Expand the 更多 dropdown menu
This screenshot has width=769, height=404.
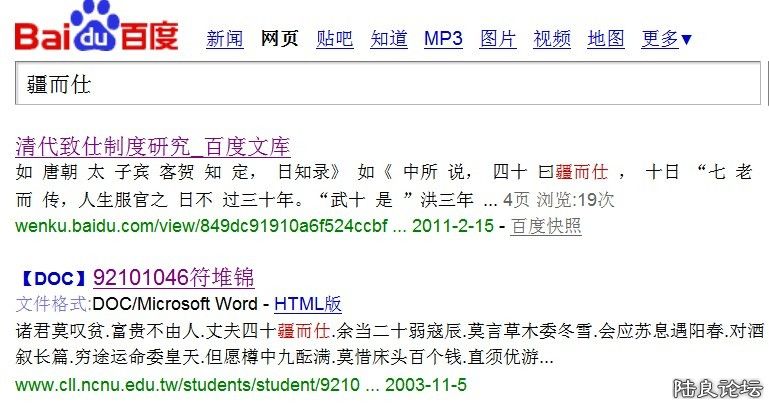[666, 39]
